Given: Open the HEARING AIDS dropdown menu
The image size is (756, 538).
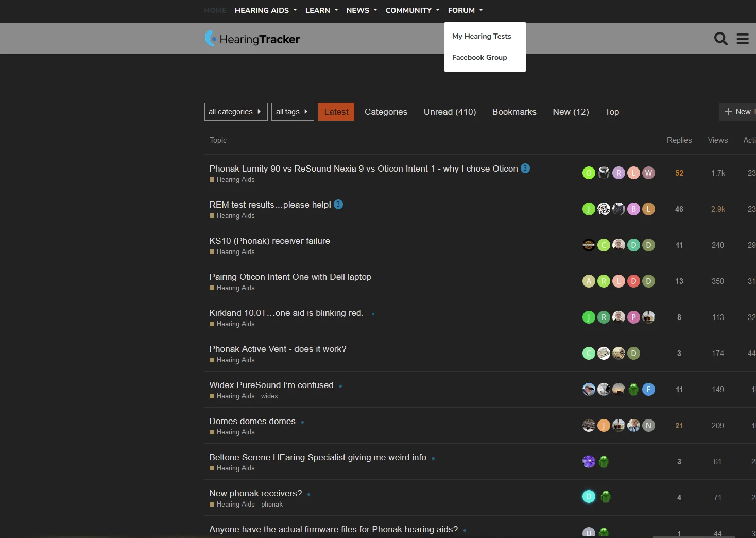Looking at the screenshot, I should pos(266,10).
